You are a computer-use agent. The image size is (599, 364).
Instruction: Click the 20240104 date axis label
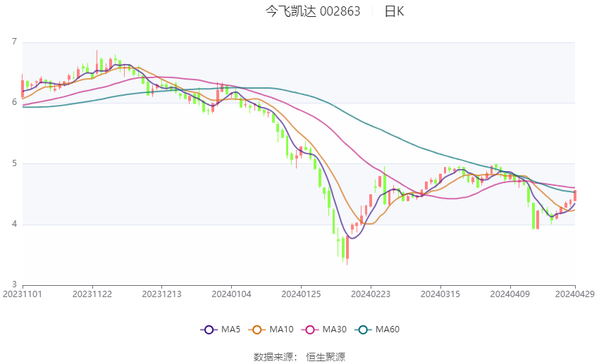(232, 294)
